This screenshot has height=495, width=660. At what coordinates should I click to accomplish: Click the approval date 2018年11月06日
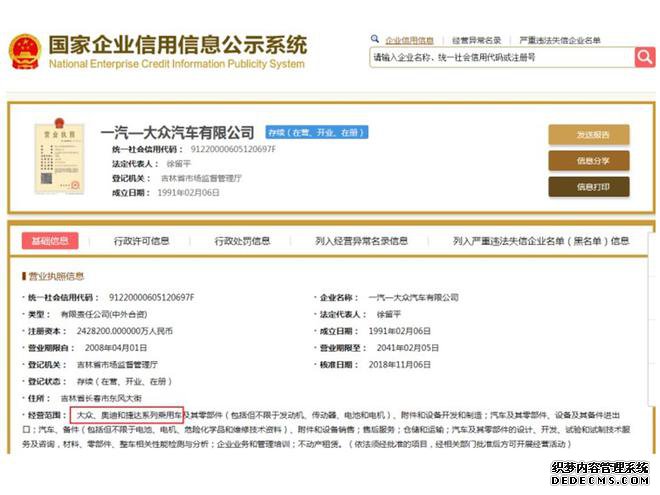[400, 365]
